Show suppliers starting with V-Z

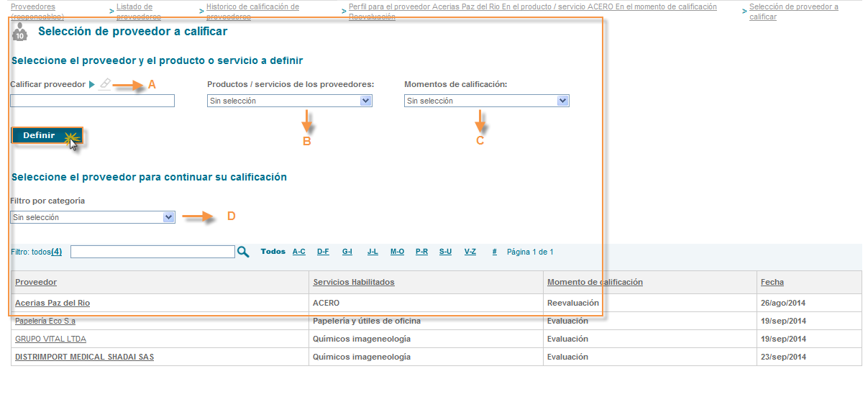tap(470, 252)
